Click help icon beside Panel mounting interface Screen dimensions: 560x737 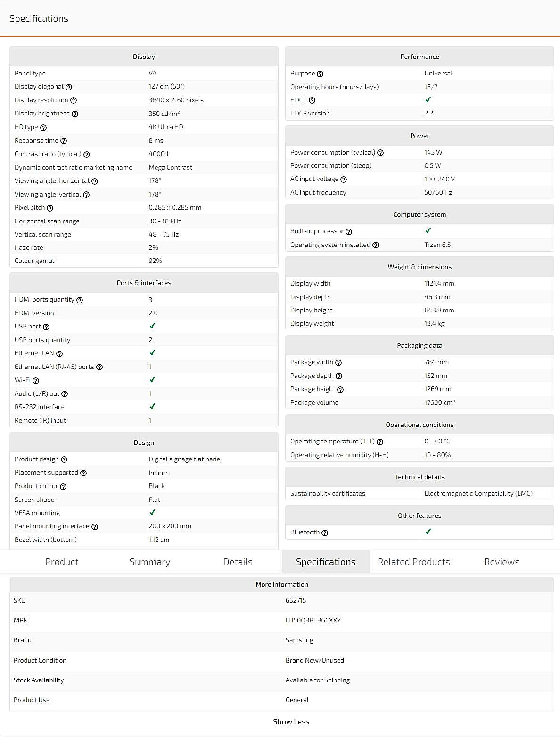pos(95,527)
